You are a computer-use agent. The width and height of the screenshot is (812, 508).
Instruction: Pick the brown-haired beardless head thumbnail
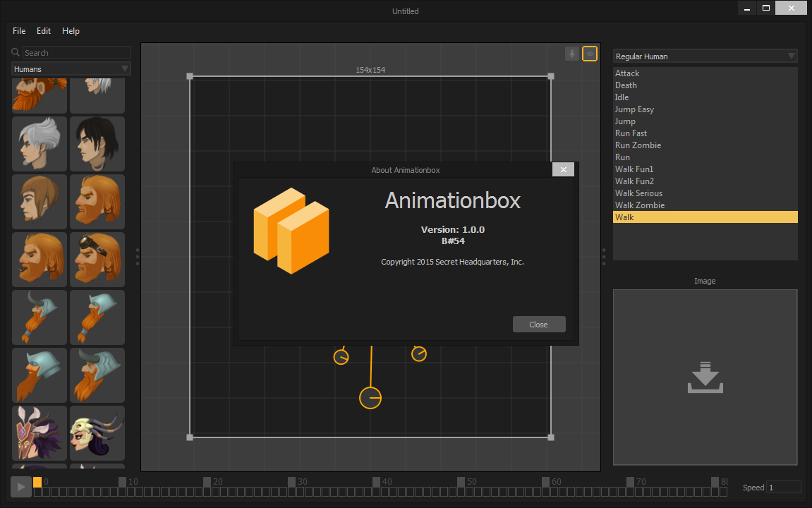point(40,202)
